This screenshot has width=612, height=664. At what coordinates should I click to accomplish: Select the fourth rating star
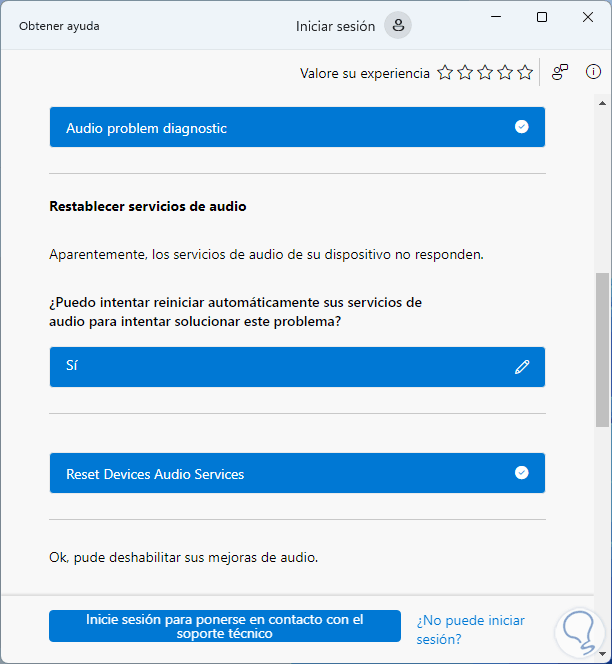point(505,73)
